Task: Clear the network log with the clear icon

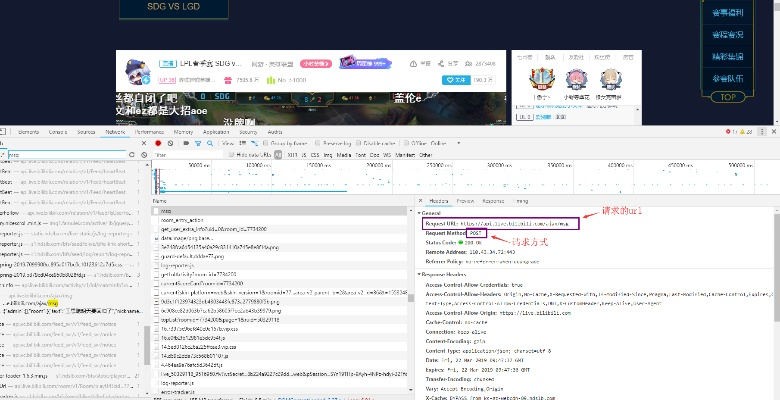Action: pyautogui.click(x=169, y=143)
